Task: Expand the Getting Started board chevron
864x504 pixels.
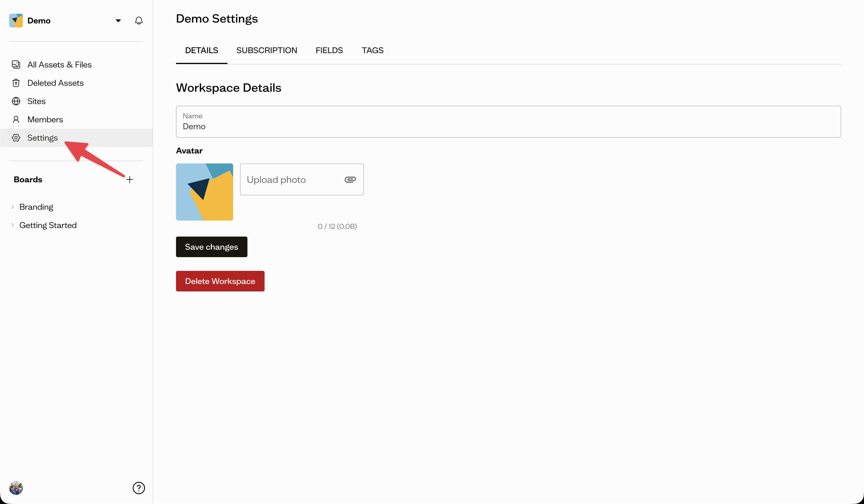Action: click(x=12, y=225)
